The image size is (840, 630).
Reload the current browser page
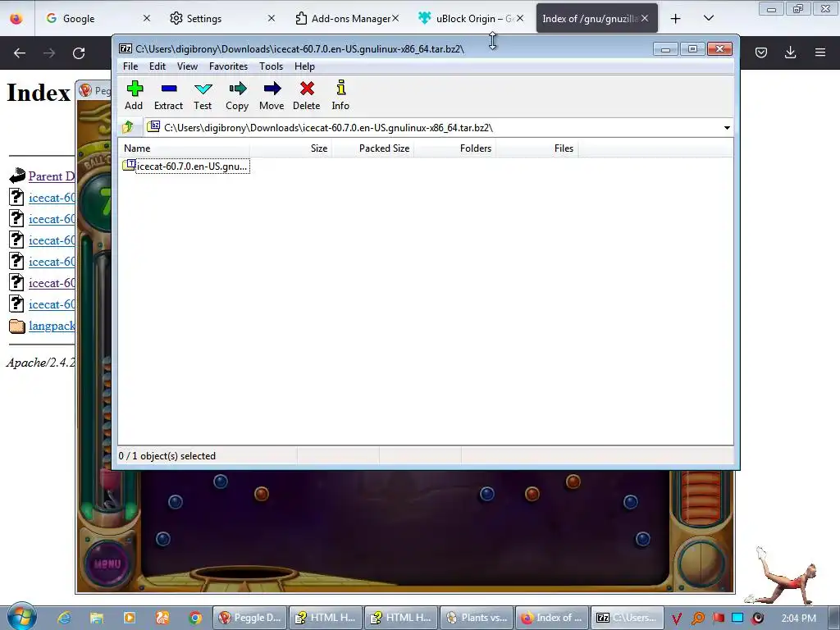click(x=79, y=52)
